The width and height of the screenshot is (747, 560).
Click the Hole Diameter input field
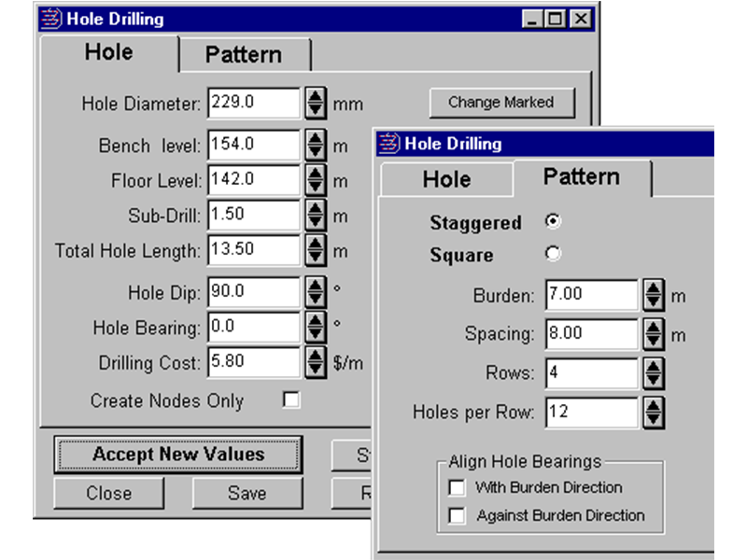tap(254, 103)
